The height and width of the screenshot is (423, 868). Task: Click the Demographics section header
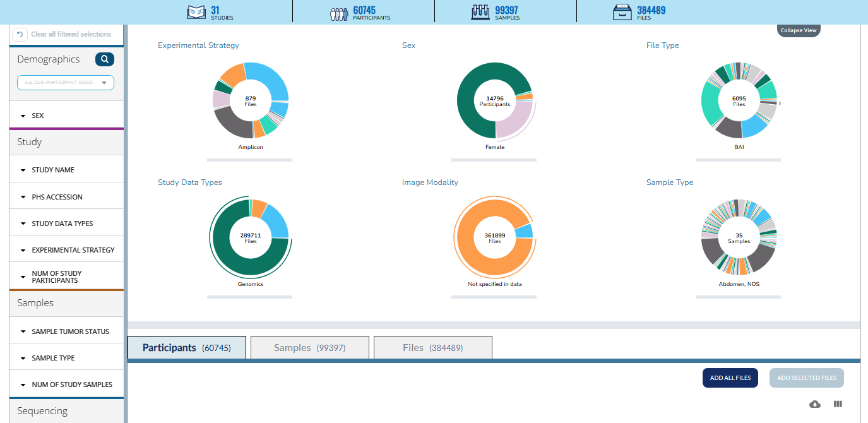49,59
